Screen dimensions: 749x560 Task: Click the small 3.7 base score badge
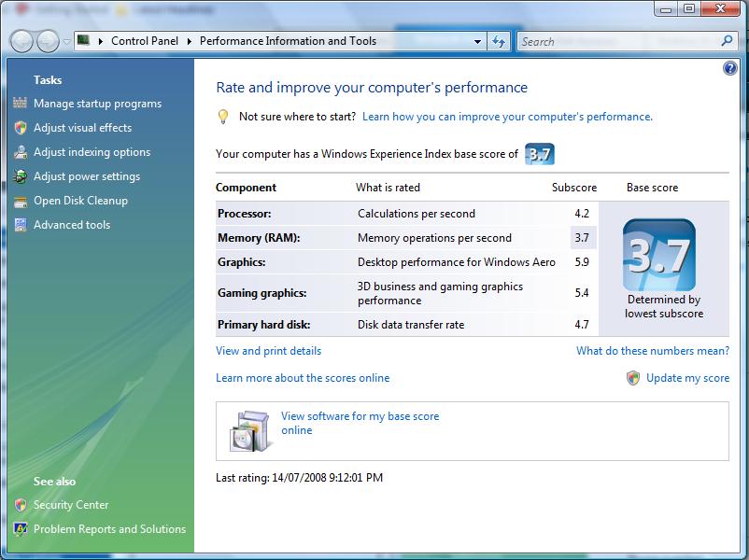(x=539, y=154)
